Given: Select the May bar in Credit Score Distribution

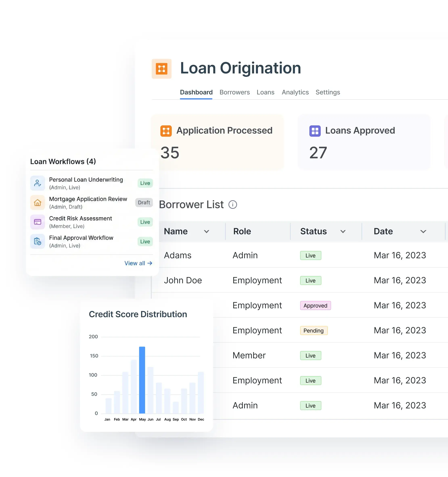Looking at the screenshot, I should click(x=142, y=379).
